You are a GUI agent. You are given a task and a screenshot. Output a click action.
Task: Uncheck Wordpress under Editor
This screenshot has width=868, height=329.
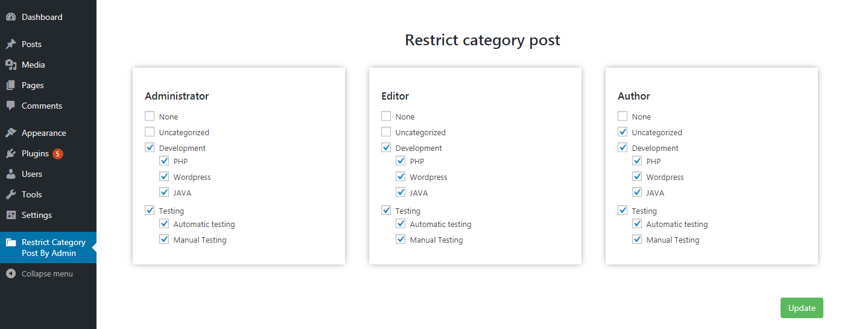coord(401,176)
